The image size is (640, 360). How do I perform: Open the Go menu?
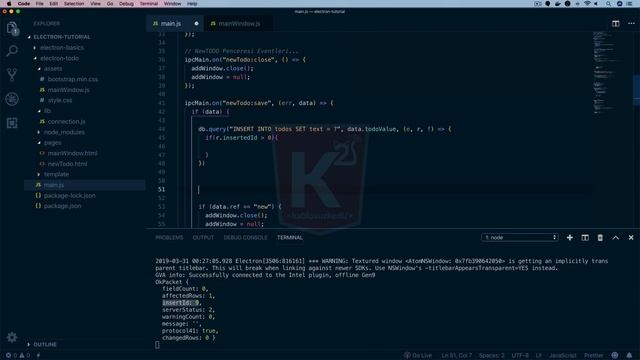[x=110, y=4]
